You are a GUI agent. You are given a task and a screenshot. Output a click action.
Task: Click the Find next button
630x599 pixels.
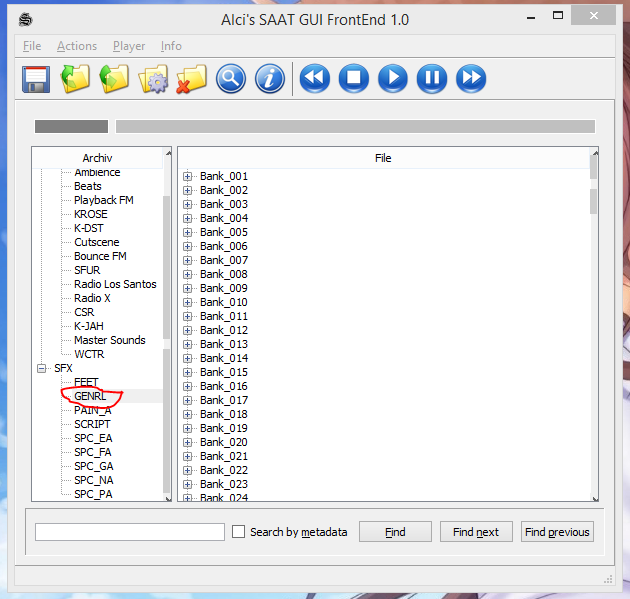[476, 532]
